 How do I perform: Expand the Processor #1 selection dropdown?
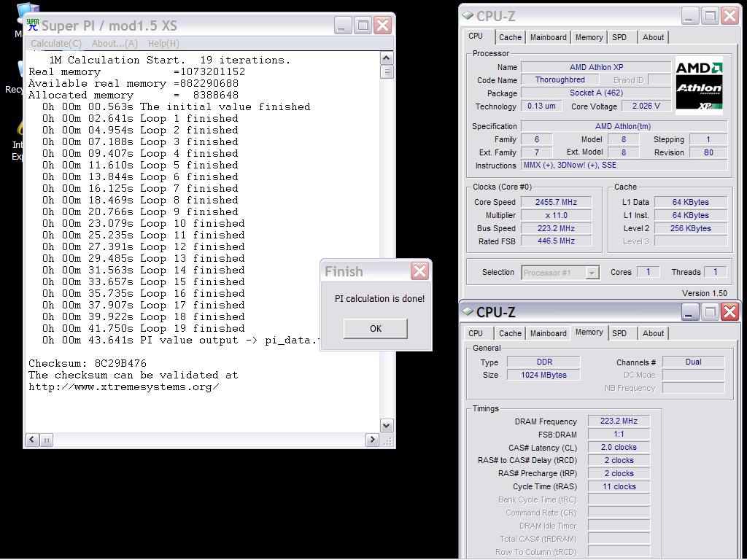point(592,273)
